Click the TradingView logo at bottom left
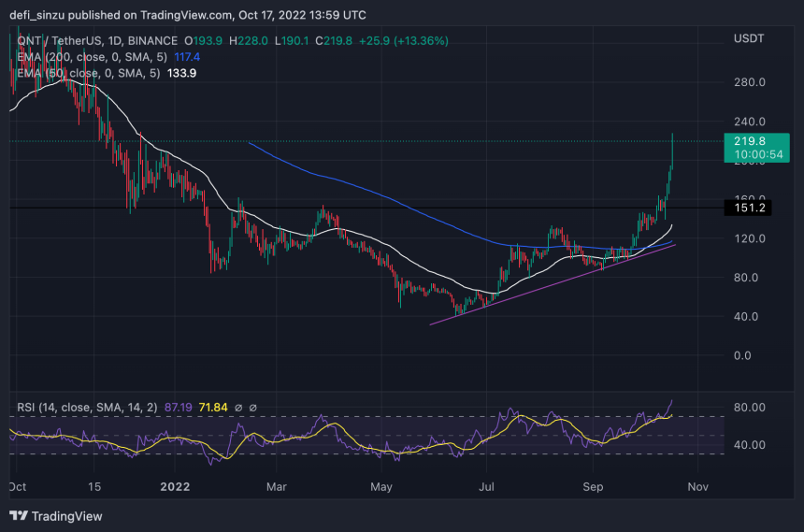804x532 pixels. [x=56, y=516]
